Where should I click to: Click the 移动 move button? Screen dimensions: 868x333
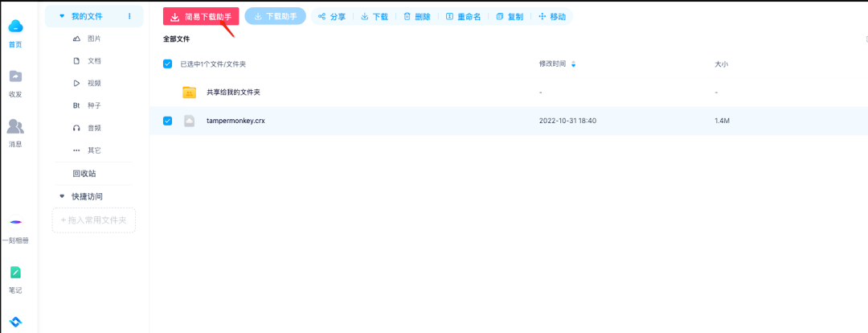point(552,17)
